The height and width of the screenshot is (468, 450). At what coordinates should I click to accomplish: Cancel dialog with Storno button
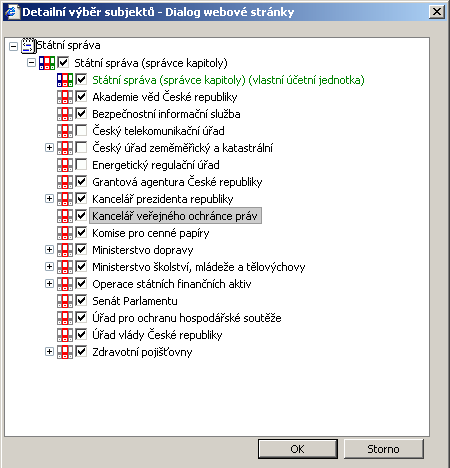384,449
